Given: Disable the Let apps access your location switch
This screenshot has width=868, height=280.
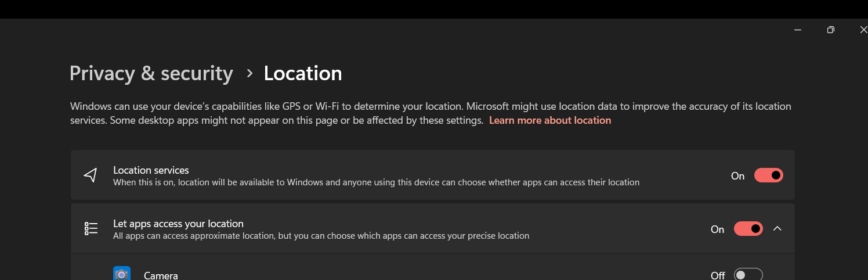Looking at the screenshot, I should point(748,229).
